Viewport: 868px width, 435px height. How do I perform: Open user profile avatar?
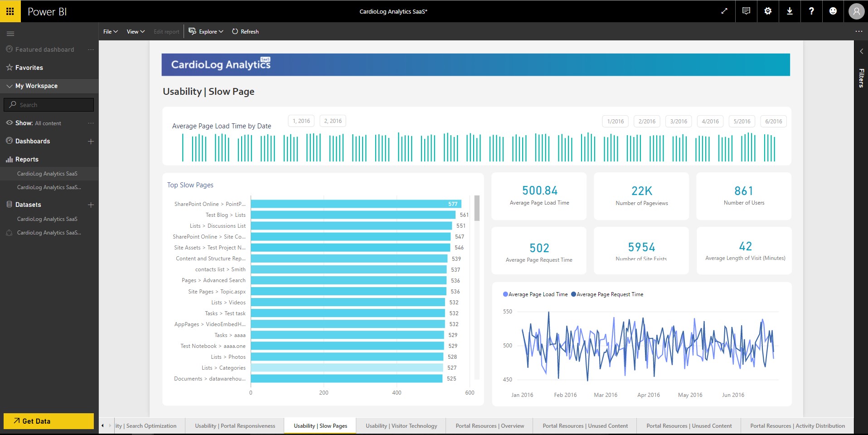(856, 11)
